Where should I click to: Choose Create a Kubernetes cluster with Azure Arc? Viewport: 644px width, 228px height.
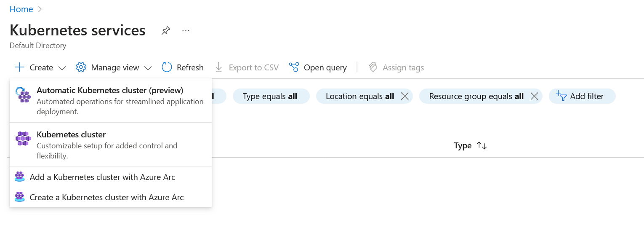click(106, 197)
